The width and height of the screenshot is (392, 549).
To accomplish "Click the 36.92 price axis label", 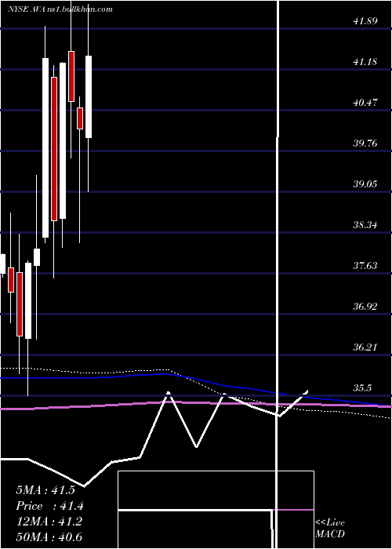I will coord(365,307).
